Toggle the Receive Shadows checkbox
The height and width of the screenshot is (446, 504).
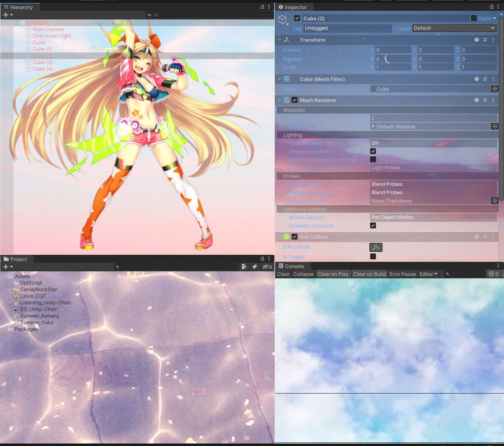[x=373, y=151]
